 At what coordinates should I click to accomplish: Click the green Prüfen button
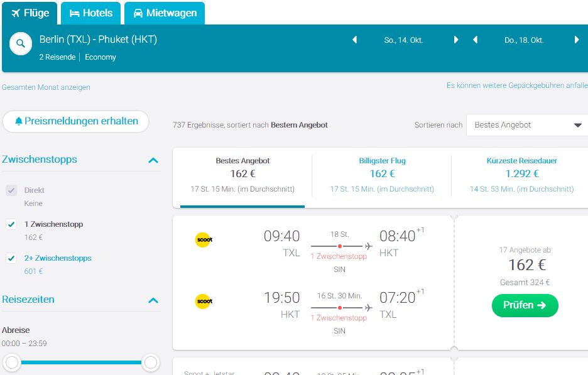525,305
